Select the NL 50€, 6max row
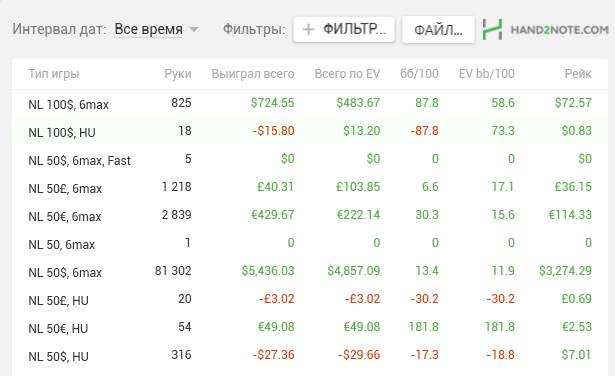 tap(310, 215)
